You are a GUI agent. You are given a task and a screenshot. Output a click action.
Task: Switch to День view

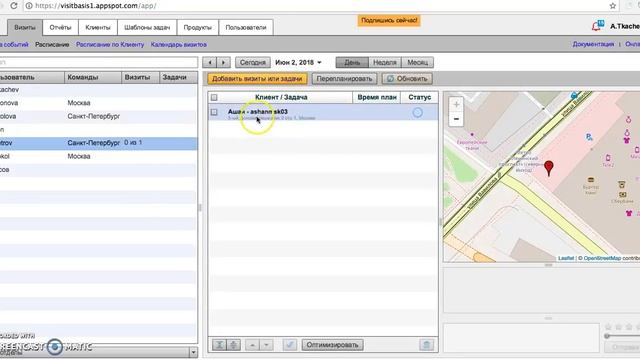coord(352,62)
